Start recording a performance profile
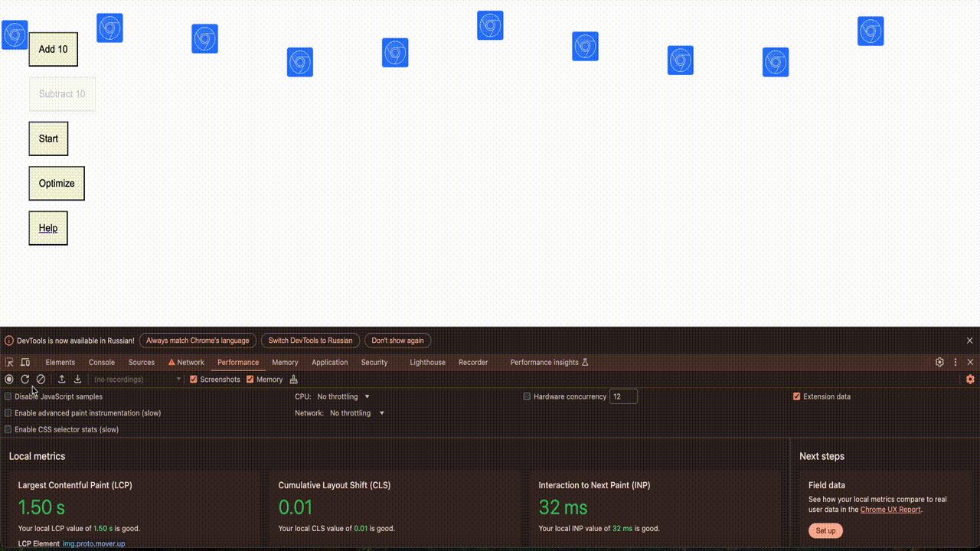Screen dimensions: 980x551 pos(9,380)
